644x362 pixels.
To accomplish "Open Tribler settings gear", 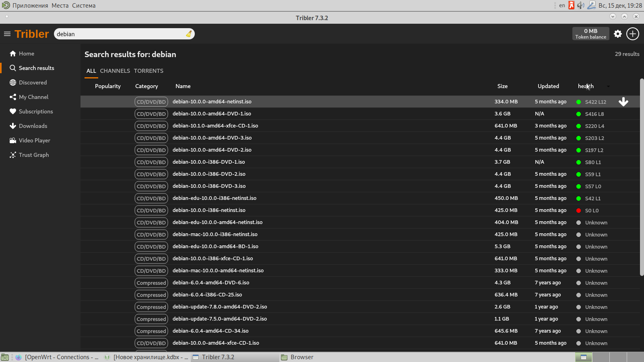I will point(618,34).
